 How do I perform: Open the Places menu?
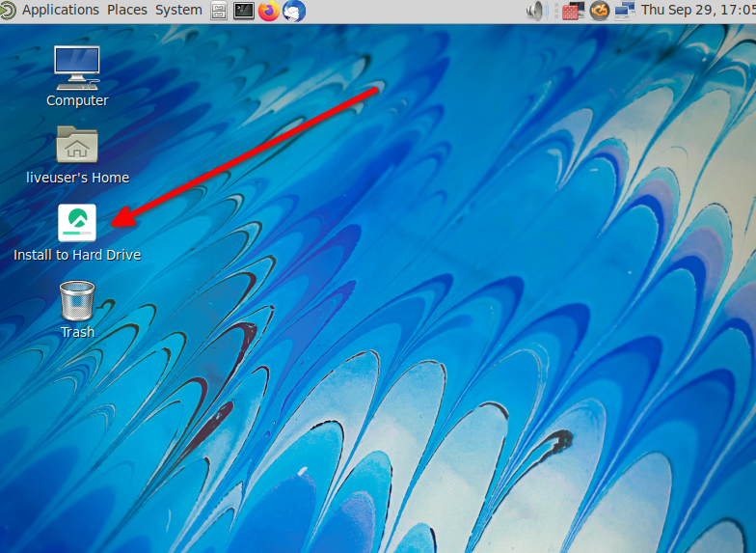[127, 11]
